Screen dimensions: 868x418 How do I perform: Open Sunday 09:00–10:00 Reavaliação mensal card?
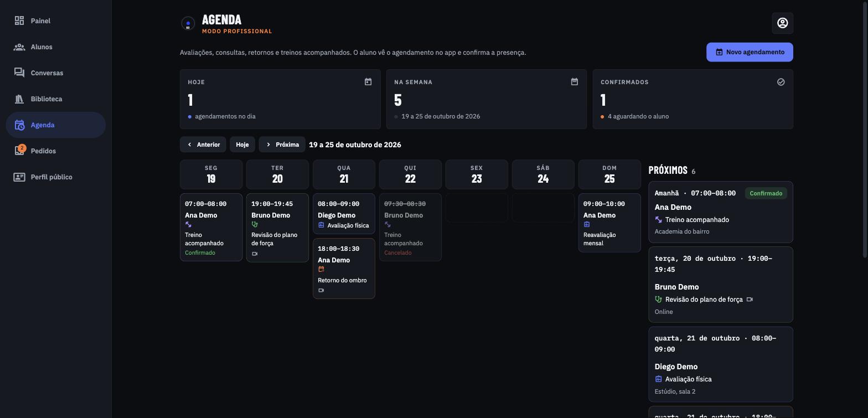[x=609, y=223]
